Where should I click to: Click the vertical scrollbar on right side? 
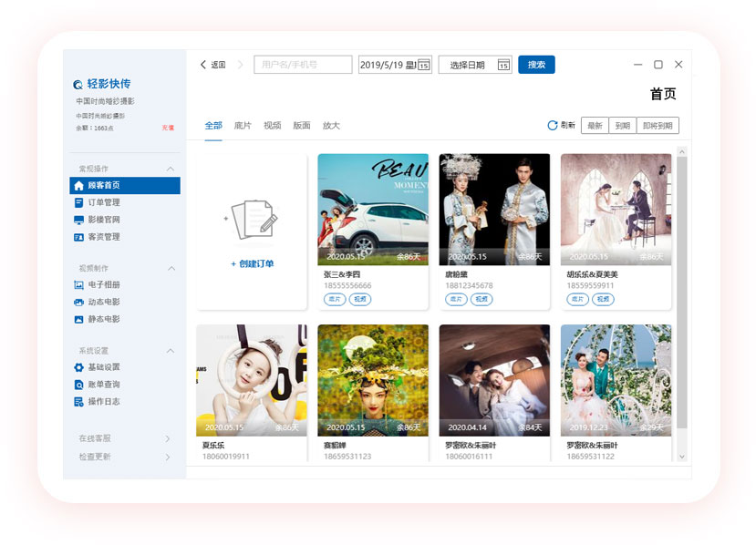click(681, 292)
